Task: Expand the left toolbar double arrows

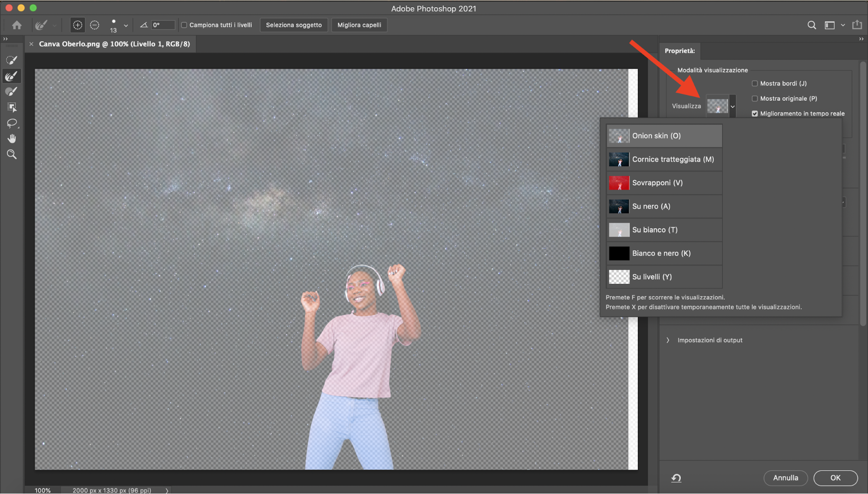Action: pyautogui.click(x=6, y=39)
